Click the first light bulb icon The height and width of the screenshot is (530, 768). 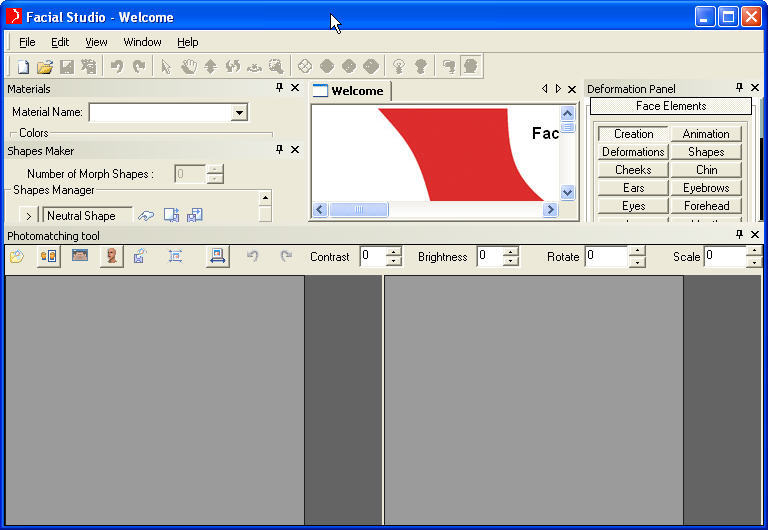point(399,66)
